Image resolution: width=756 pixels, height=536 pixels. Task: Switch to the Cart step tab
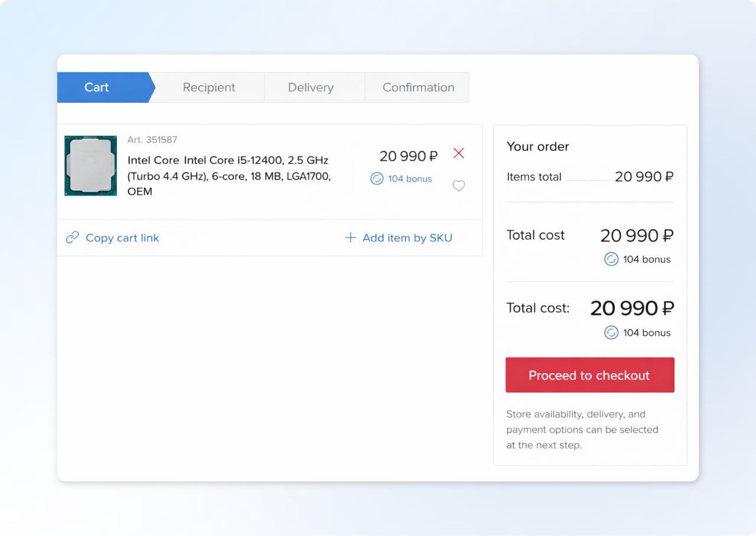(97, 87)
